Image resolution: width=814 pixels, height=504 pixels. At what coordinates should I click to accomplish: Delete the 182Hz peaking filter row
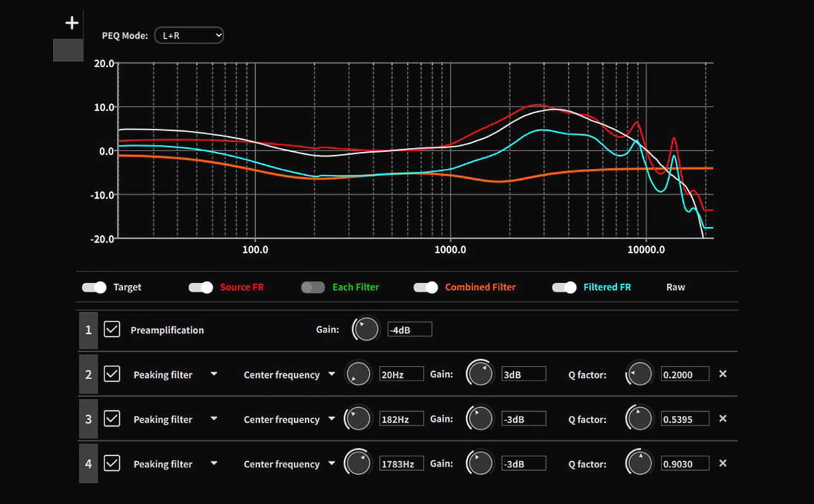[x=722, y=419]
